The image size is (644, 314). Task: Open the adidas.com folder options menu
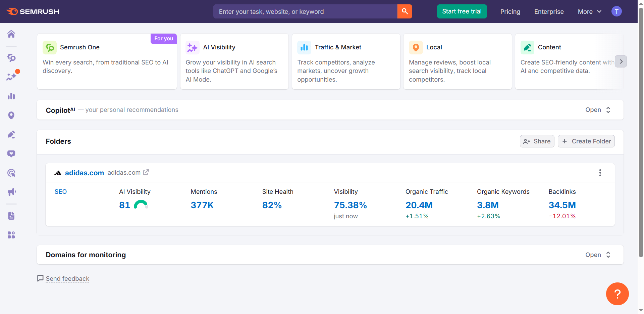[x=600, y=173]
